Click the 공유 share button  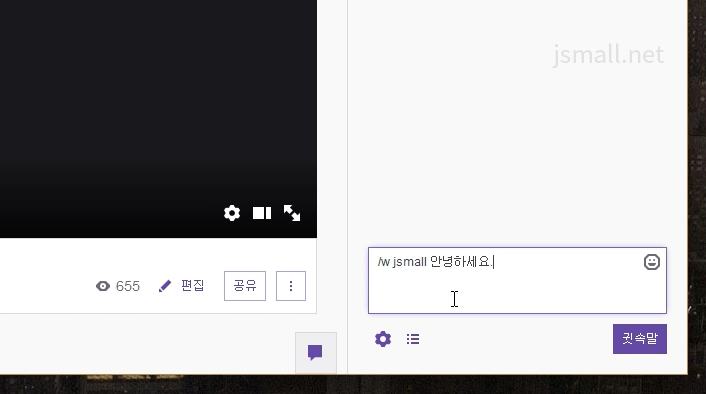coord(245,285)
